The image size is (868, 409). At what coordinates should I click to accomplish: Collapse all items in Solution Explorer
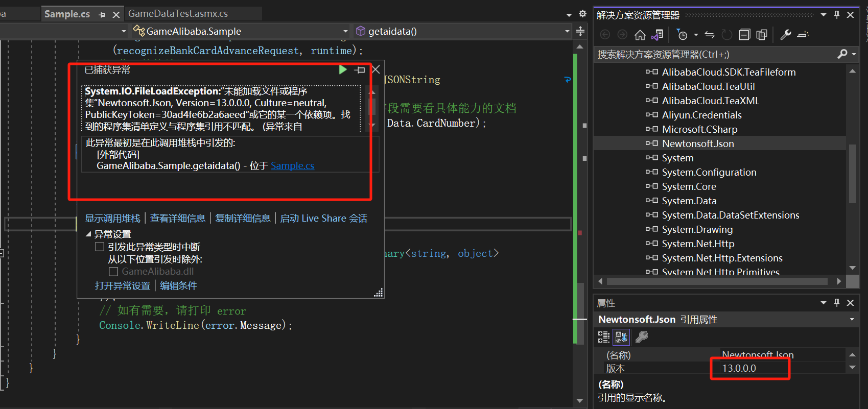pos(745,35)
